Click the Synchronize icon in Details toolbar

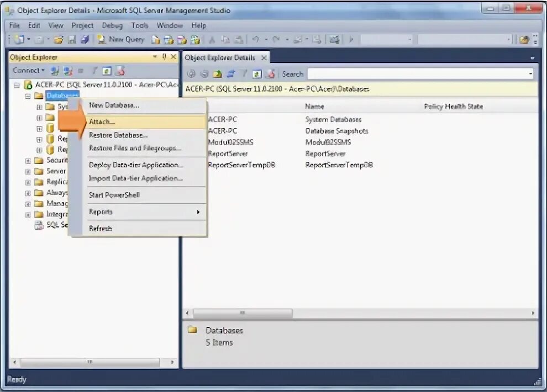230,73
